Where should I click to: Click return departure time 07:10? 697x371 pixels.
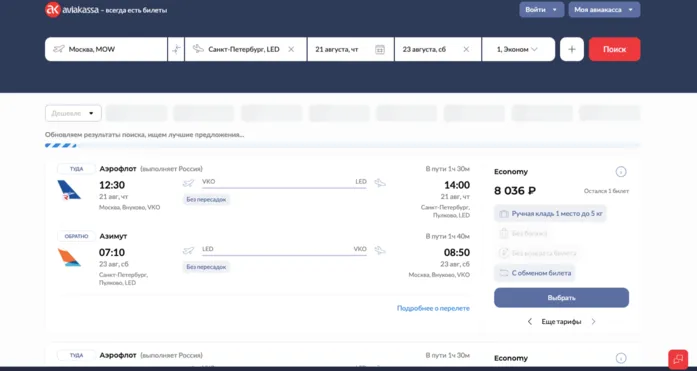pos(112,252)
